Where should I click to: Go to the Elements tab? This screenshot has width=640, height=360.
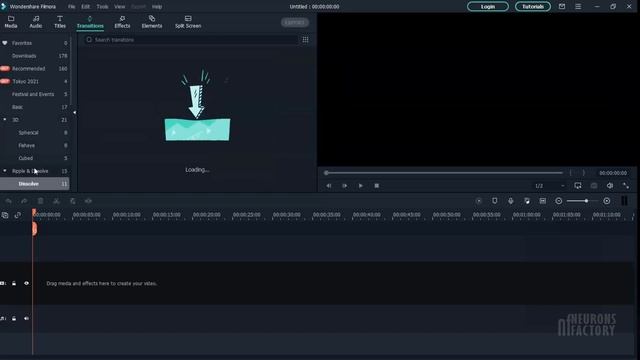152,22
